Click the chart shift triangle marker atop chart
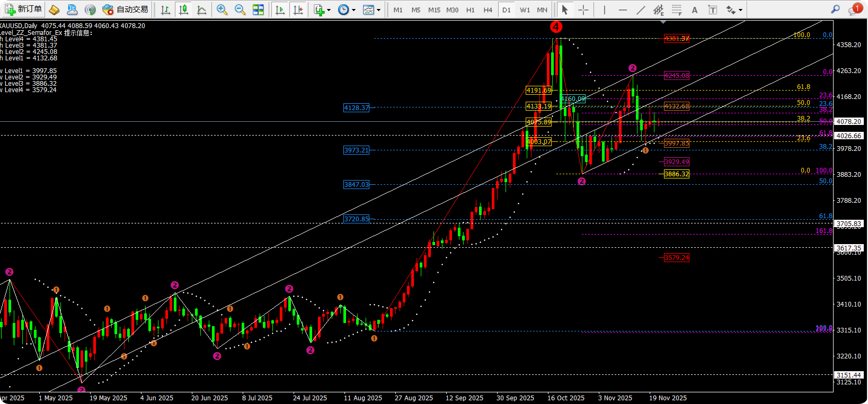The height and width of the screenshot is (404, 868). [x=662, y=22]
